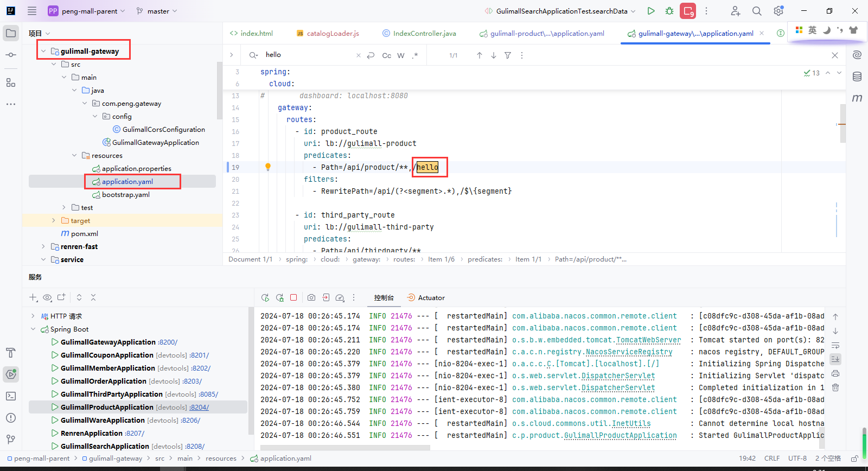Image resolution: width=868 pixels, height=471 pixels.
Task: Toggle Regex option in find bar
Action: click(415, 55)
